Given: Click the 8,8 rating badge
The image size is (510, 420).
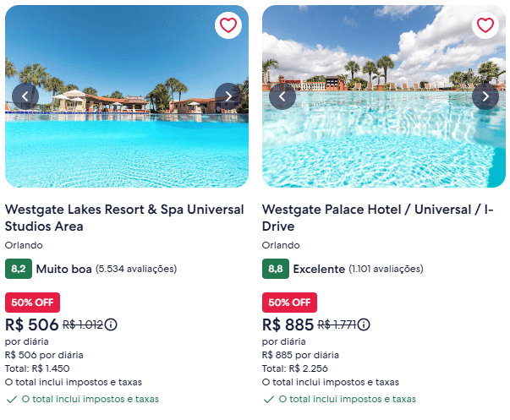Looking at the screenshot, I should (276, 269).
